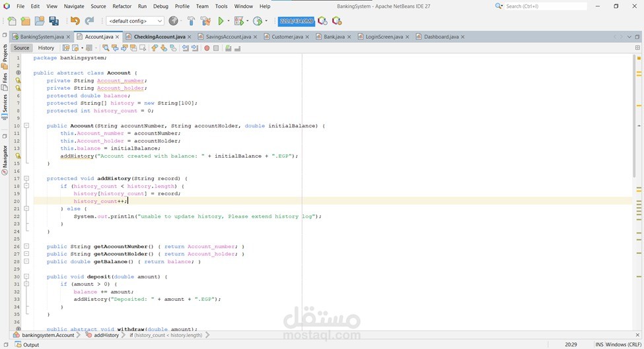The height and width of the screenshot is (349, 644).
Task: Toggle Rectangular Selection mode
Action: [143, 48]
